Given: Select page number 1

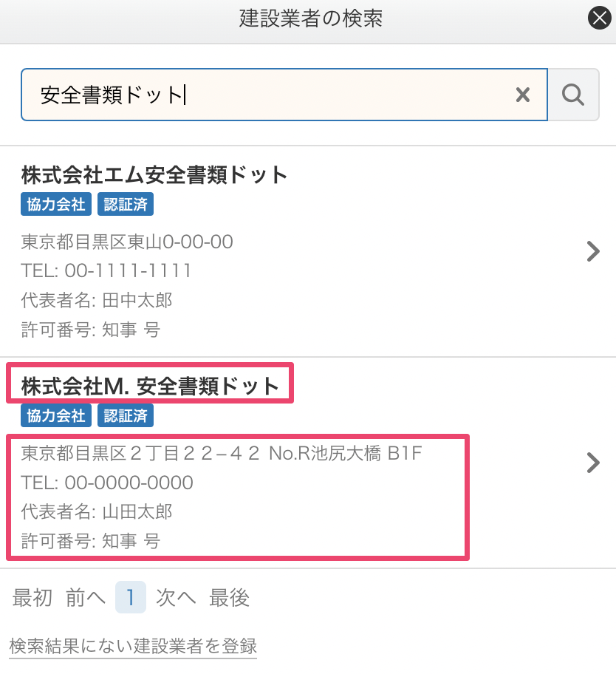Looking at the screenshot, I should pos(131,597).
